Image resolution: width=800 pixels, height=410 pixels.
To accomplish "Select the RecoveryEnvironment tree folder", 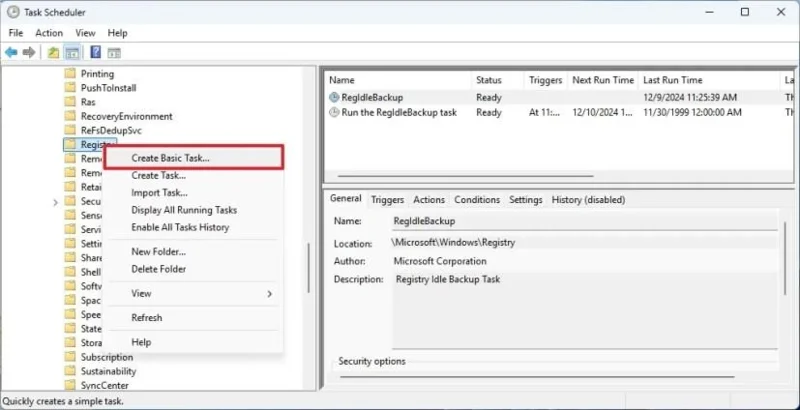I will [x=127, y=116].
